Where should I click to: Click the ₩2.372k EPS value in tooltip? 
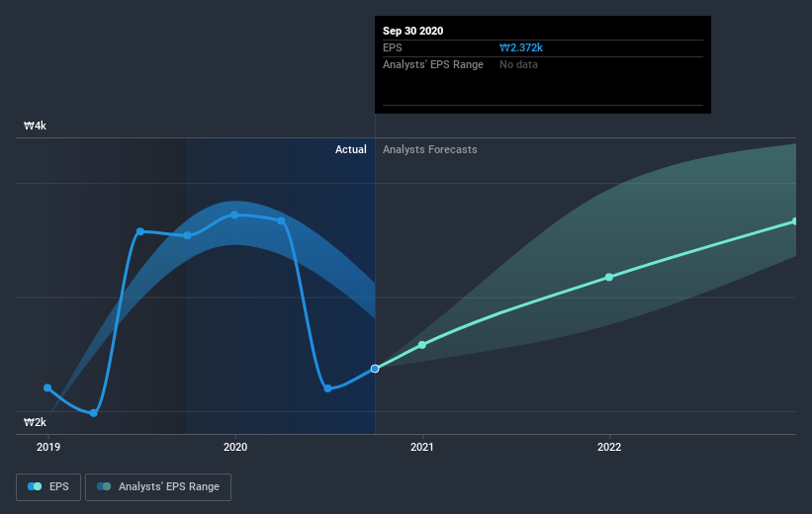(521, 47)
